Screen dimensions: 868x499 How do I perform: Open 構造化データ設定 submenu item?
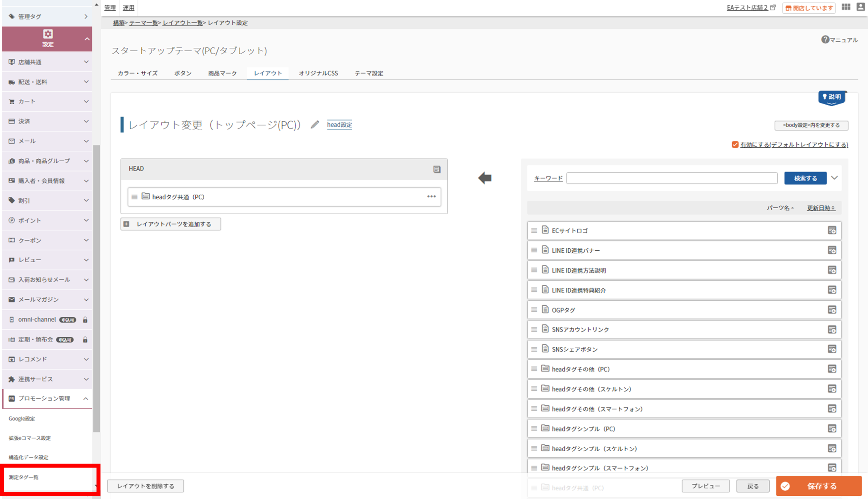click(x=28, y=457)
